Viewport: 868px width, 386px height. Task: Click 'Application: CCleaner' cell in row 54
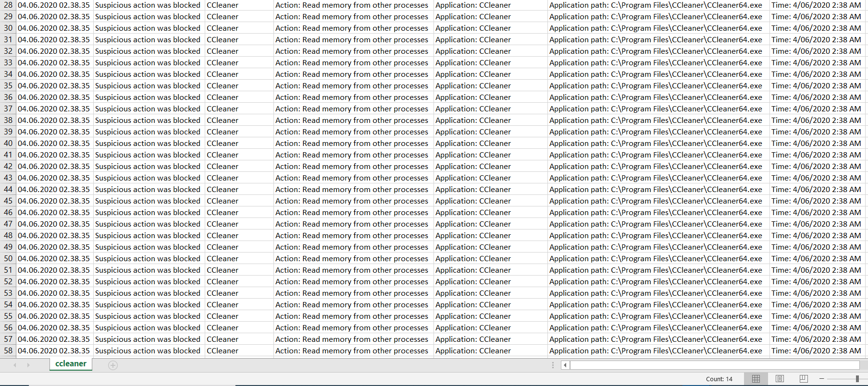[x=491, y=304]
